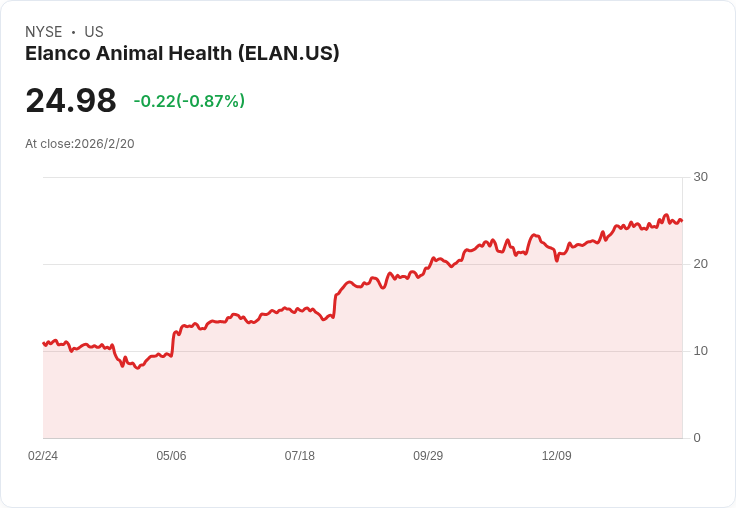Screen dimensions: 736x508
Task: Click the 02/24 x-axis date label
Action: (x=43, y=456)
